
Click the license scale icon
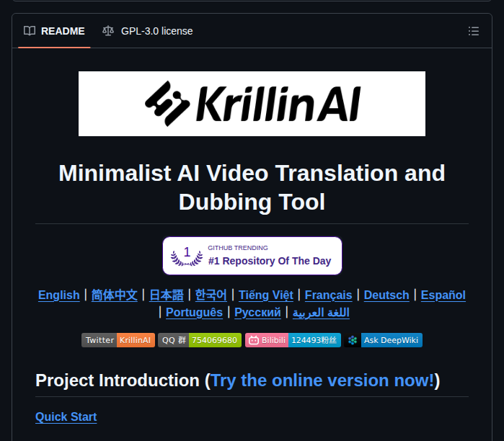[108, 31]
